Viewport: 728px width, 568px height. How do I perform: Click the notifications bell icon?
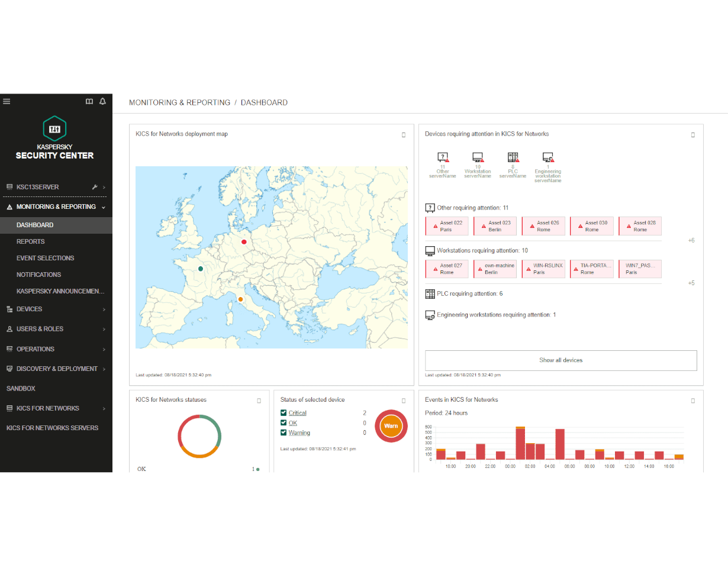coord(102,101)
